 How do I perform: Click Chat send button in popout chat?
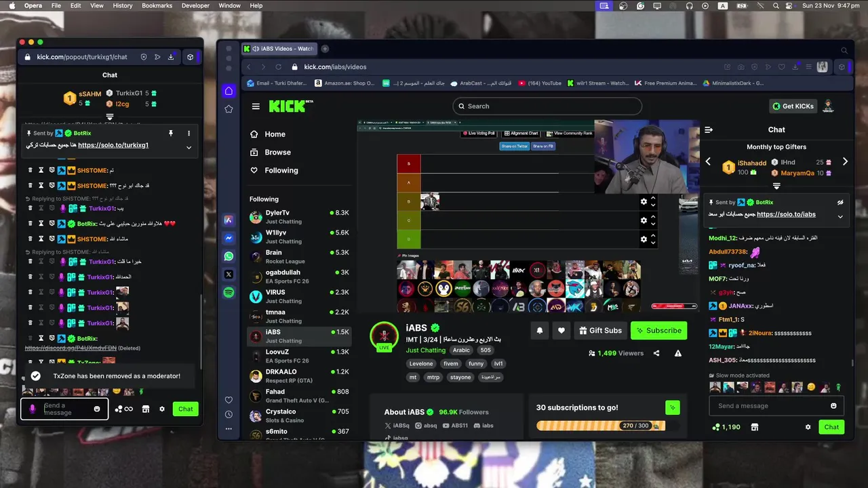tap(186, 409)
